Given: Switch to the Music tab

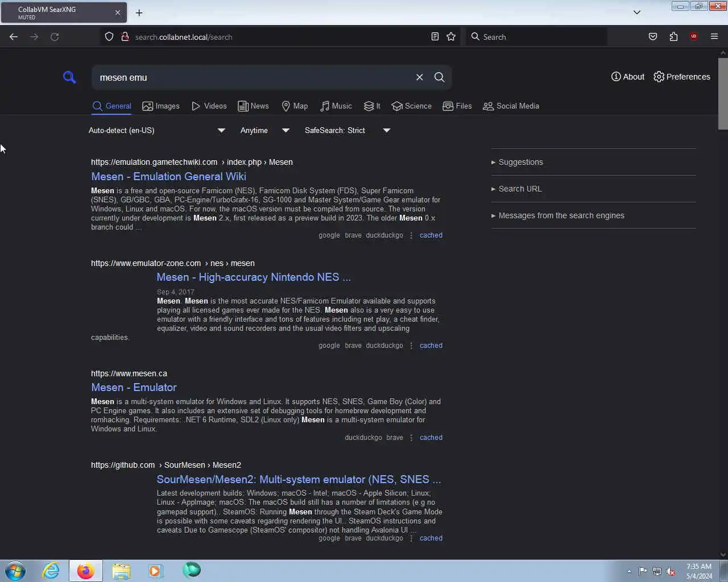Looking at the screenshot, I should pos(336,106).
